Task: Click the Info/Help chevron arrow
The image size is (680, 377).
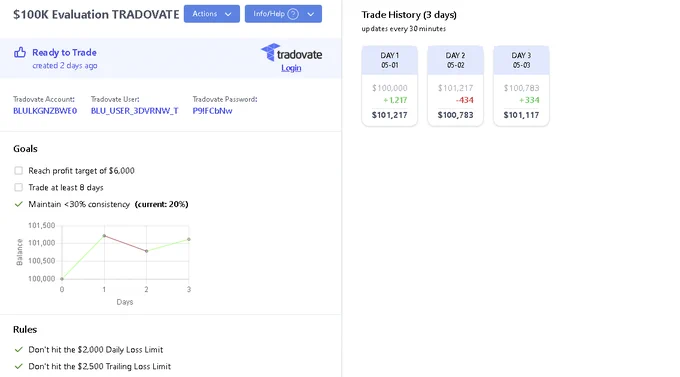Action: coord(311,14)
